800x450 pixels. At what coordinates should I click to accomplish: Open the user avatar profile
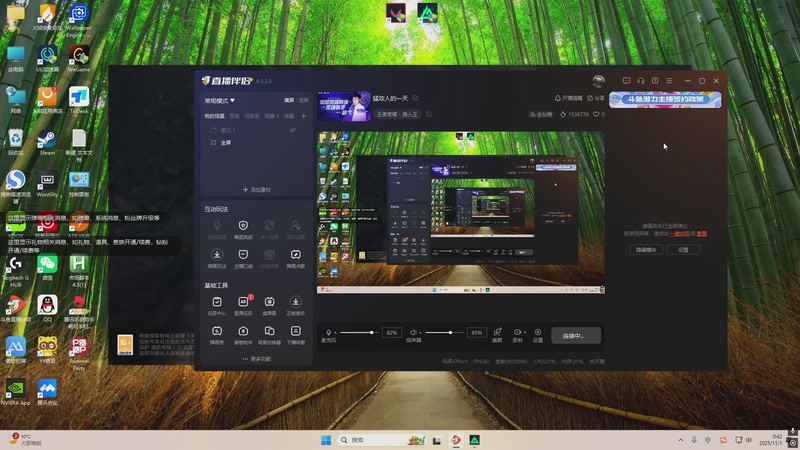click(x=598, y=81)
